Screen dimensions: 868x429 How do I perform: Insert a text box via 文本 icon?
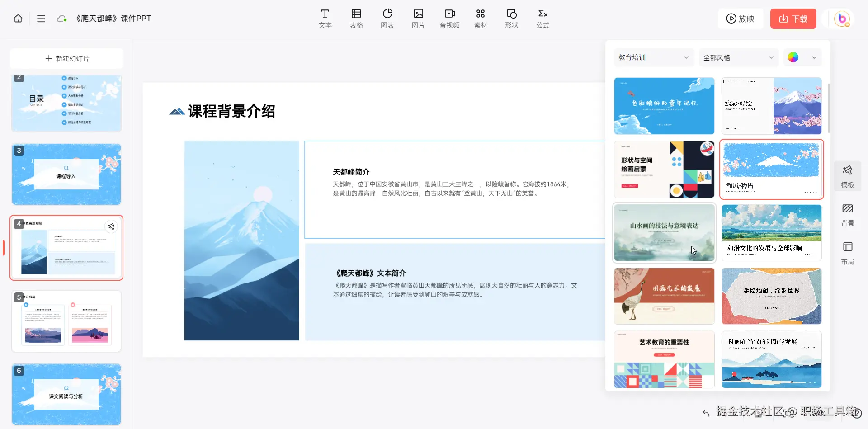coord(325,19)
